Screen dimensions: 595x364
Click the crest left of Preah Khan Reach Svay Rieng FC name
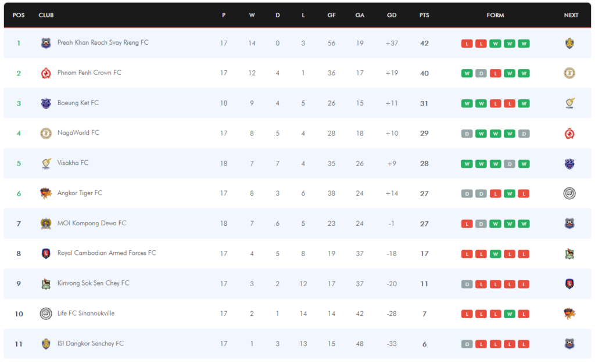tap(46, 43)
